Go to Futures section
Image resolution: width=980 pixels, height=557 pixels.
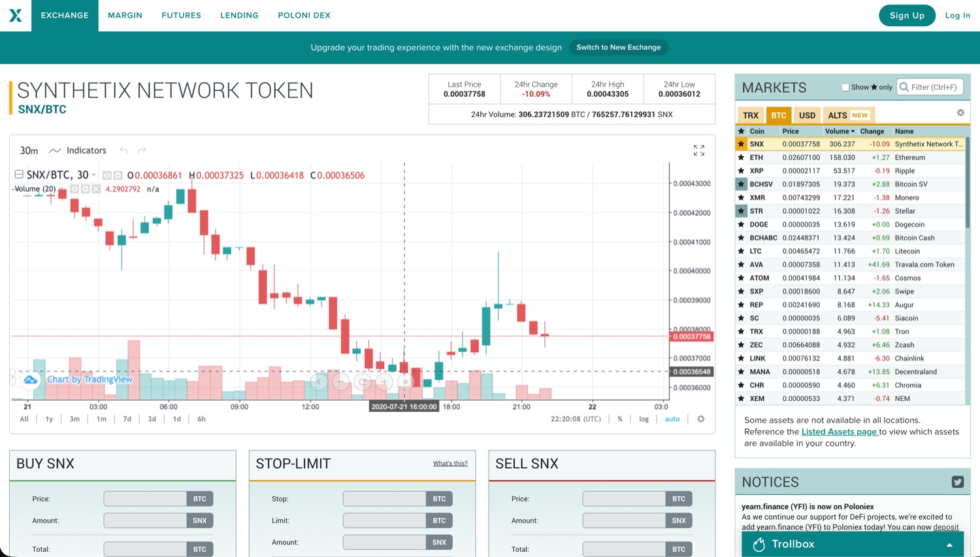(x=181, y=16)
